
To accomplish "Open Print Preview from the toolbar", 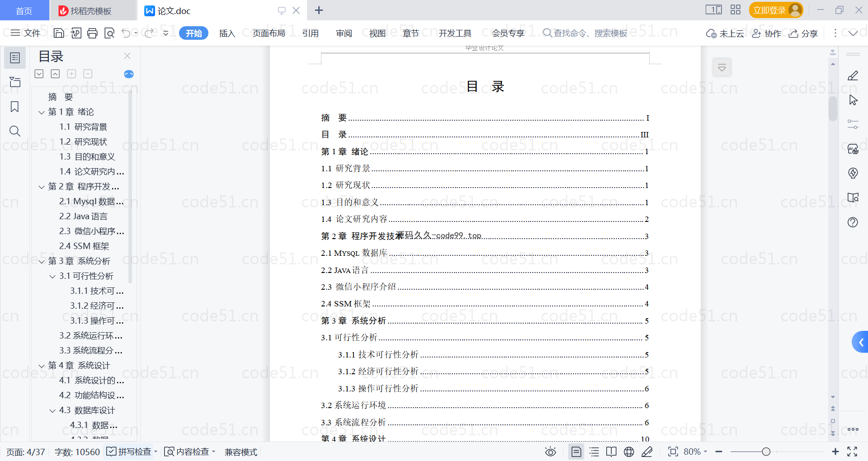I will [109, 33].
